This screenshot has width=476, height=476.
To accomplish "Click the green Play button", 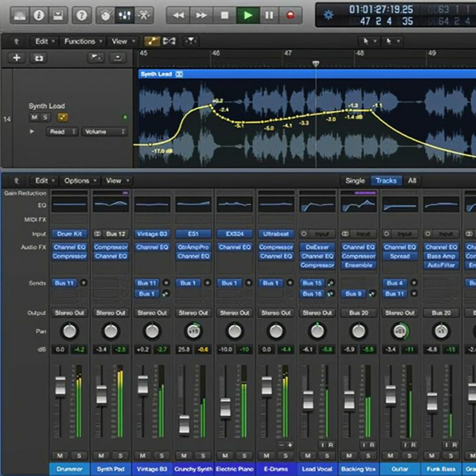I will 248,15.
